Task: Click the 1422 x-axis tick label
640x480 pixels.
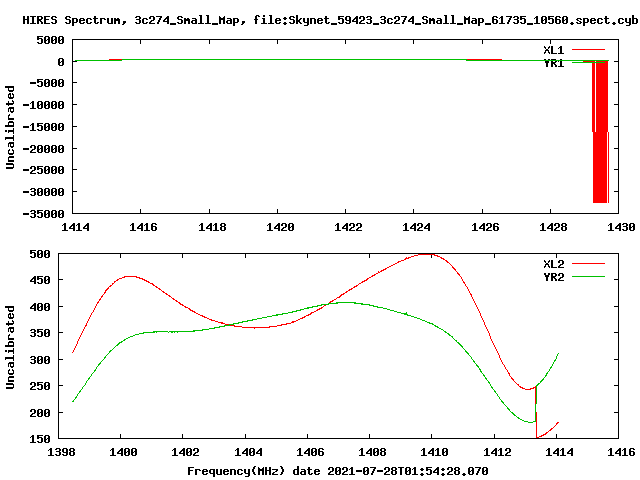Action: pos(348,227)
